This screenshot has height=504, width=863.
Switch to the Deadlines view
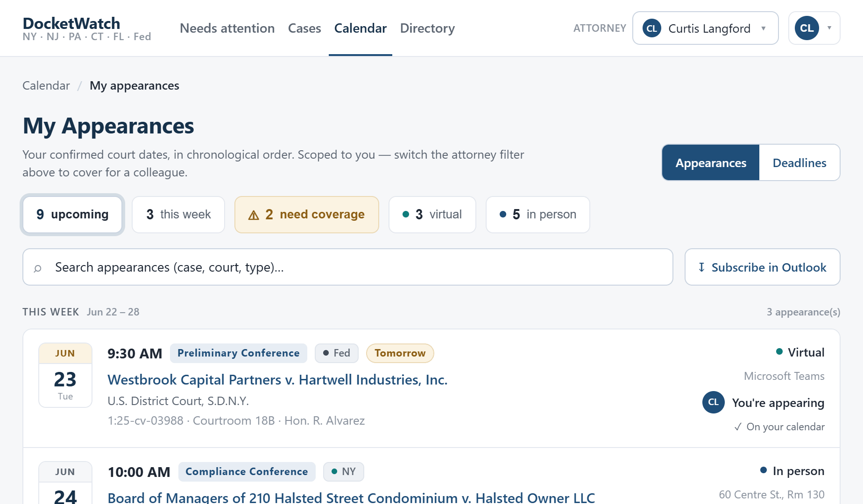(x=799, y=162)
